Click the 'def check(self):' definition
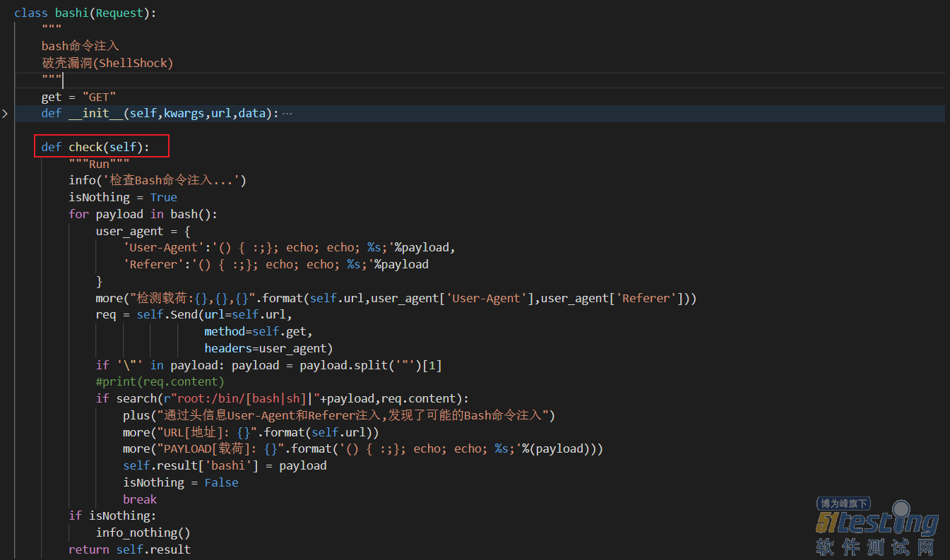This screenshot has width=950, height=560. (x=95, y=147)
